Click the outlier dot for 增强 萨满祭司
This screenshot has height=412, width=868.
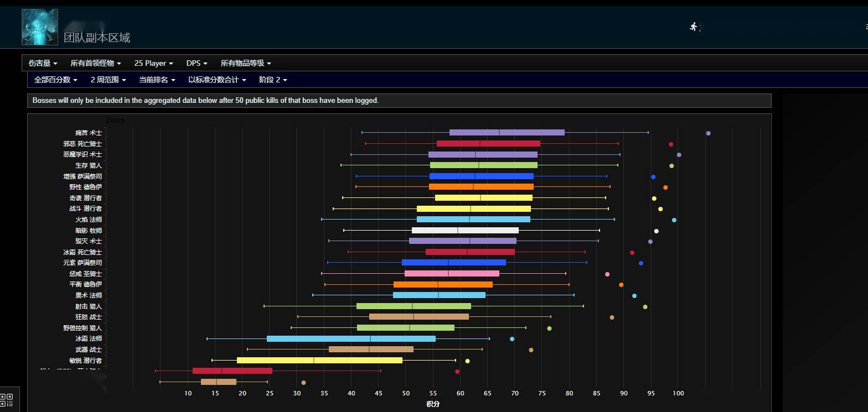653,177
